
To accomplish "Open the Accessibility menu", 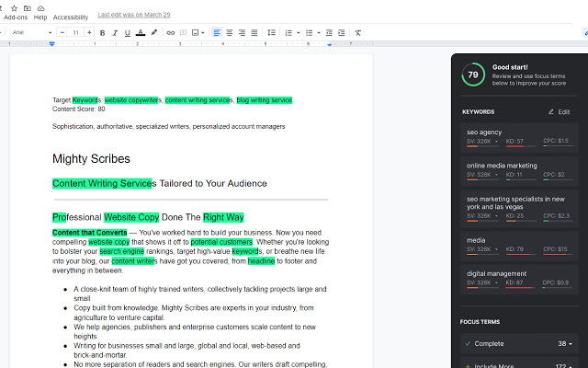I will (71, 17).
